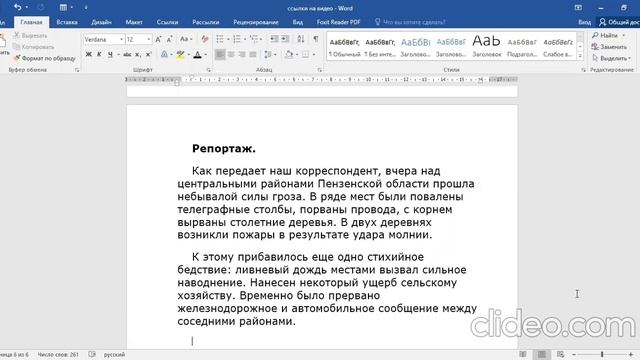Open the Главная ribbon tab

(x=31, y=22)
